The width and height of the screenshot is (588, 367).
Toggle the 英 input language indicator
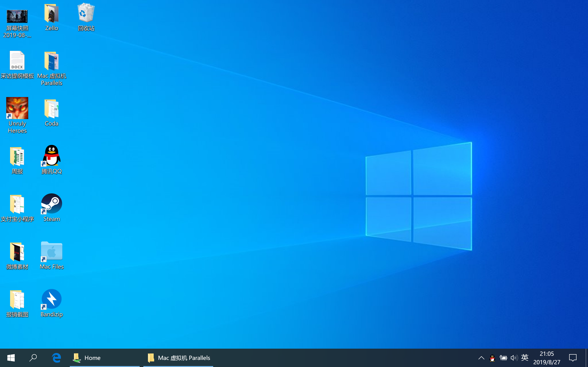524,358
